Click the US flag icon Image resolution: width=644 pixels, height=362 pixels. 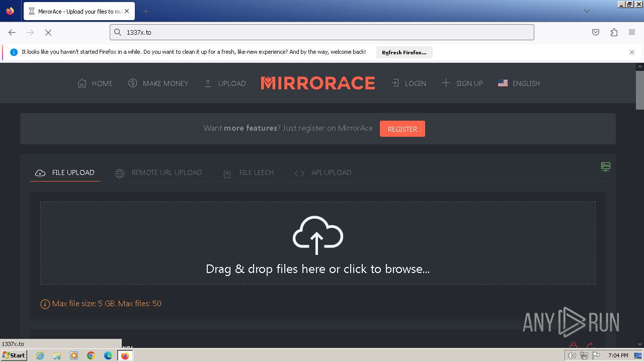click(x=503, y=83)
